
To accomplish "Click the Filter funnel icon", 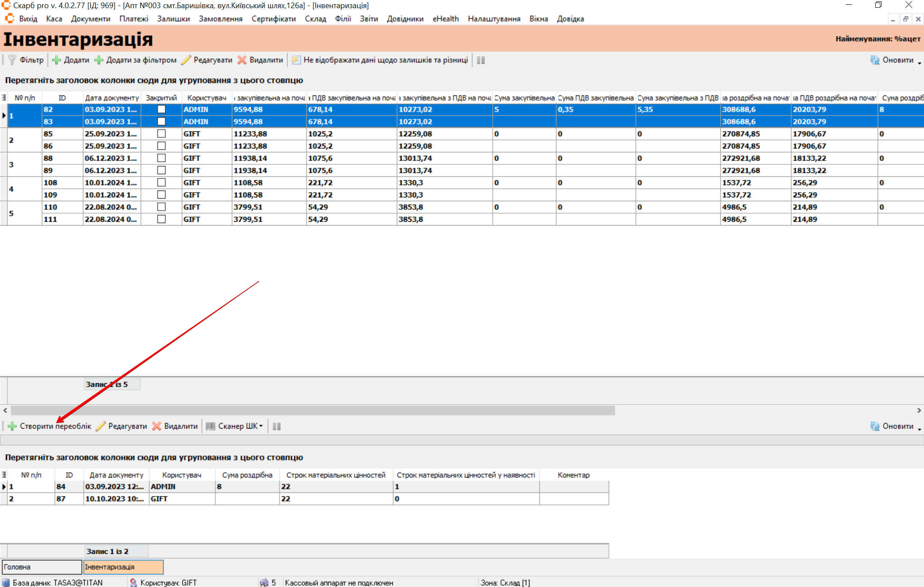I will coord(12,60).
